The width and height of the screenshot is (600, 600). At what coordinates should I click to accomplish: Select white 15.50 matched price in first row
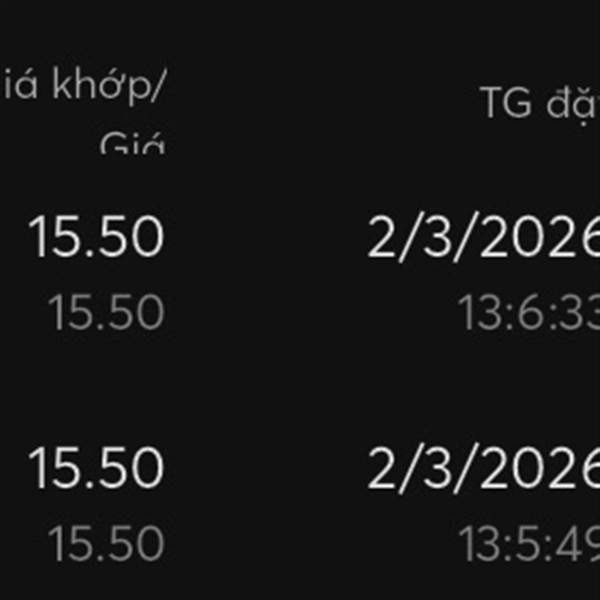(96, 238)
